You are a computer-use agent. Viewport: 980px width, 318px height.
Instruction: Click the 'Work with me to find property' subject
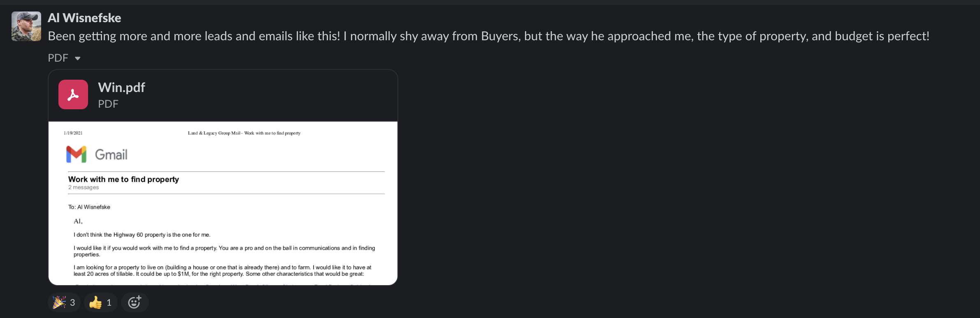coord(123,179)
